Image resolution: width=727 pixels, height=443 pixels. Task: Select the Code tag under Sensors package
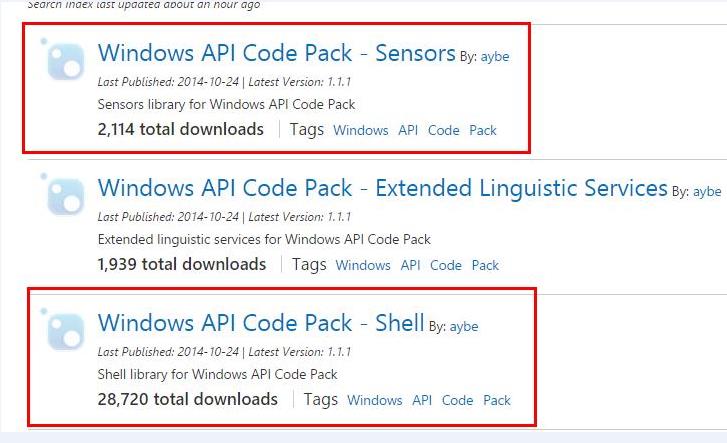point(444,130)
